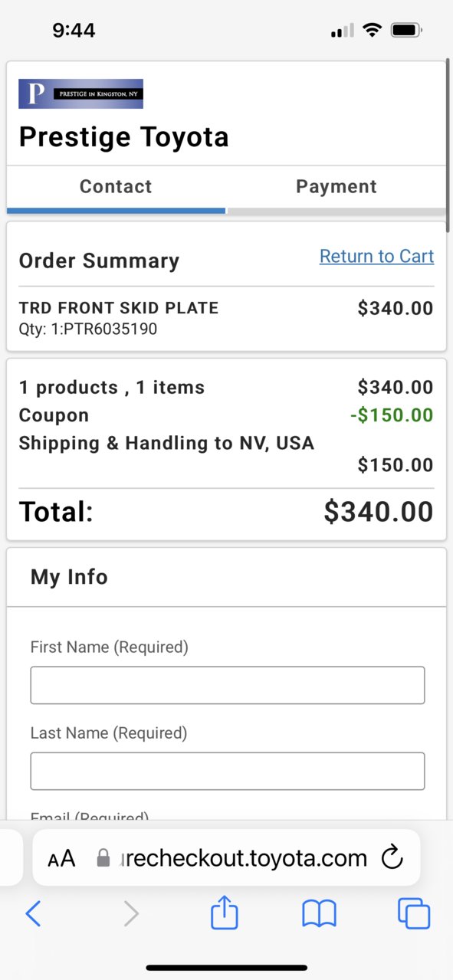Open the AA reader text options

point(61,859)
